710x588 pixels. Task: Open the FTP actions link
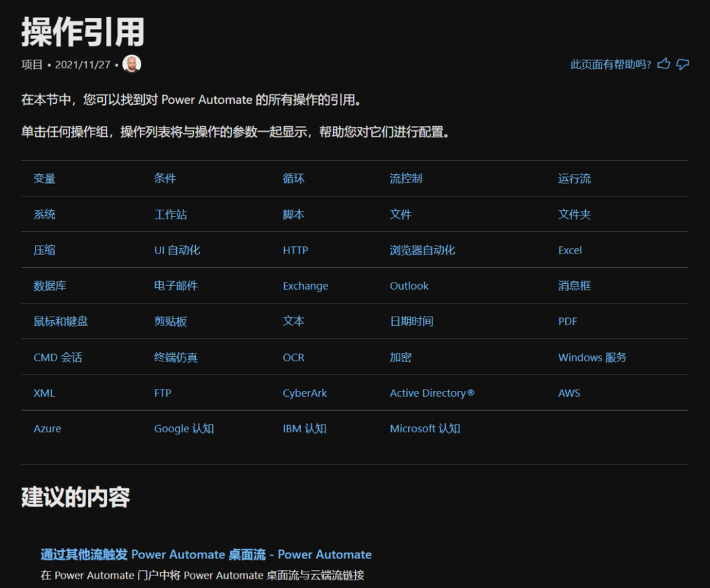[x=162, y=393]
